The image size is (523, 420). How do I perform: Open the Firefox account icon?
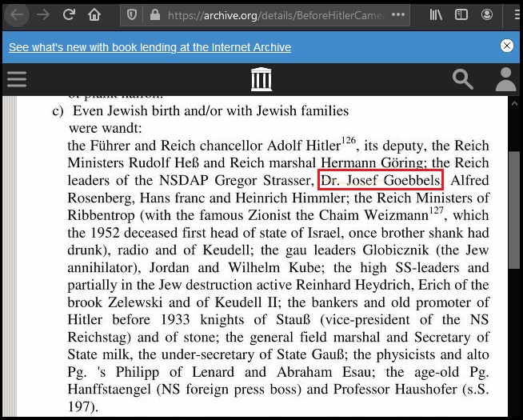(487, 14)
